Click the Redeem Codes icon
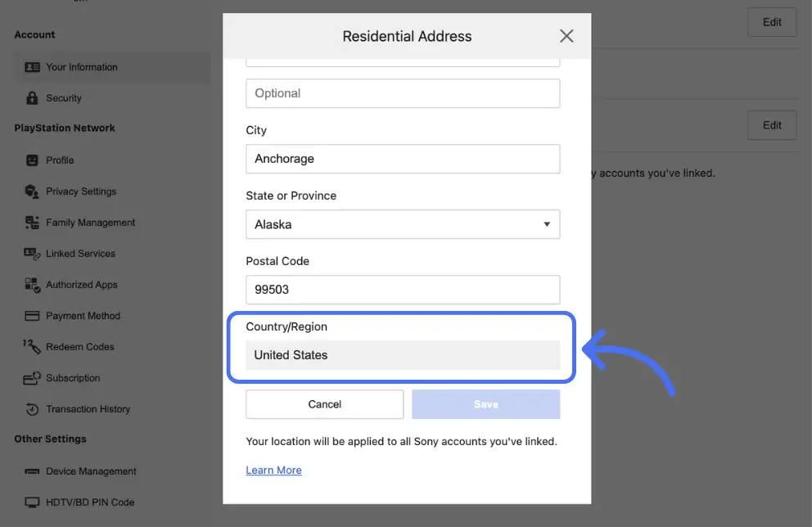 pos(30,346)
